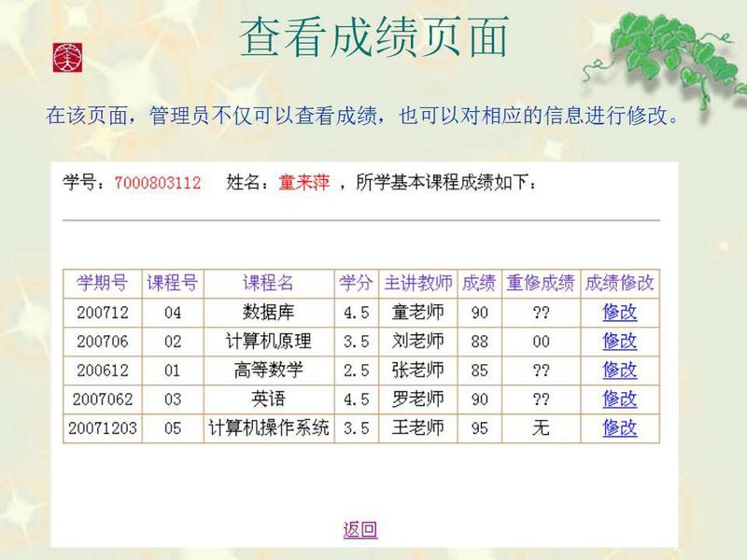This screenshot has width=747, height=560.
Task: Click course number 03 cell
Action: [x=173, y=399]
